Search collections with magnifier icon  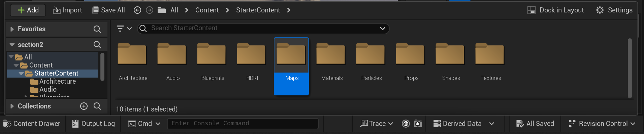pyautogui.click(x=97, y=106)
